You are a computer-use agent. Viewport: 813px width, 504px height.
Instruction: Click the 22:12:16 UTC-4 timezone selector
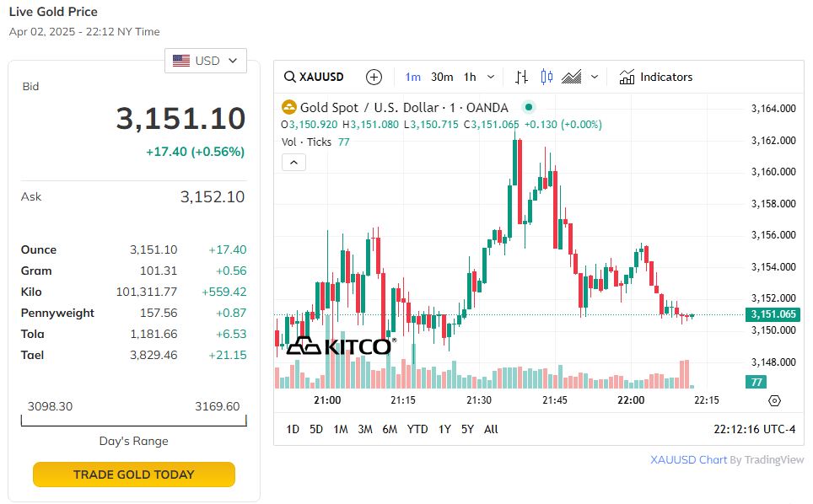point(754,429)
